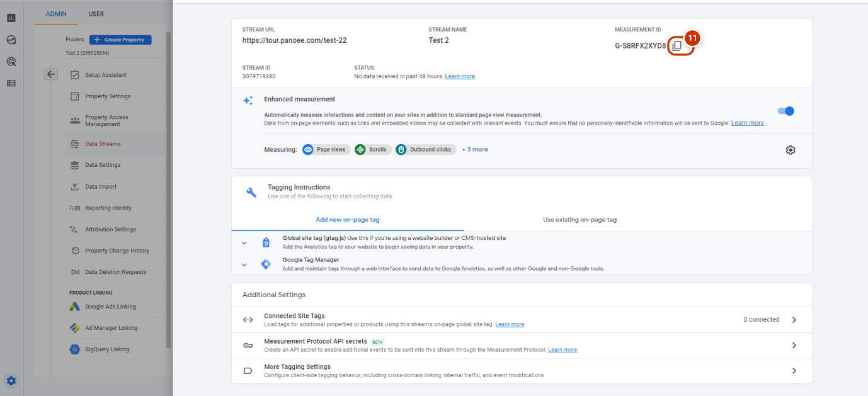Click the Enhanced measurement sparkle icon
Screen dimensions: 868x396
(x=248, y=101)
